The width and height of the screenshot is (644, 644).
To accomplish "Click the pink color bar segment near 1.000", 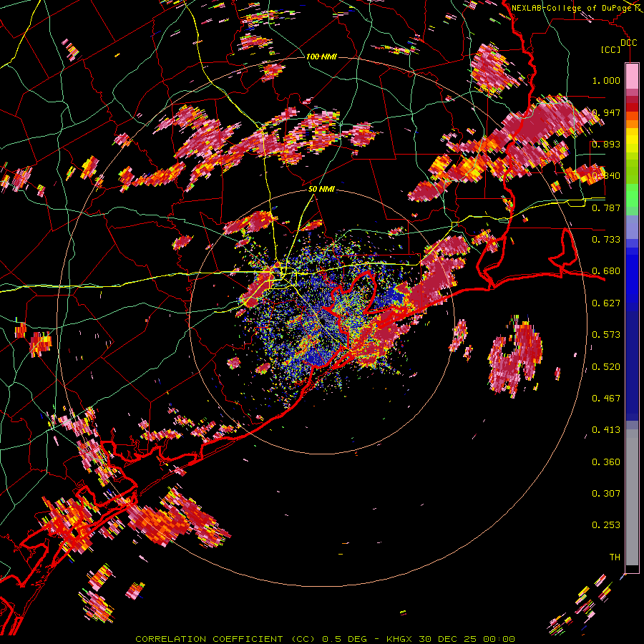I will click(x=632, y=77).
